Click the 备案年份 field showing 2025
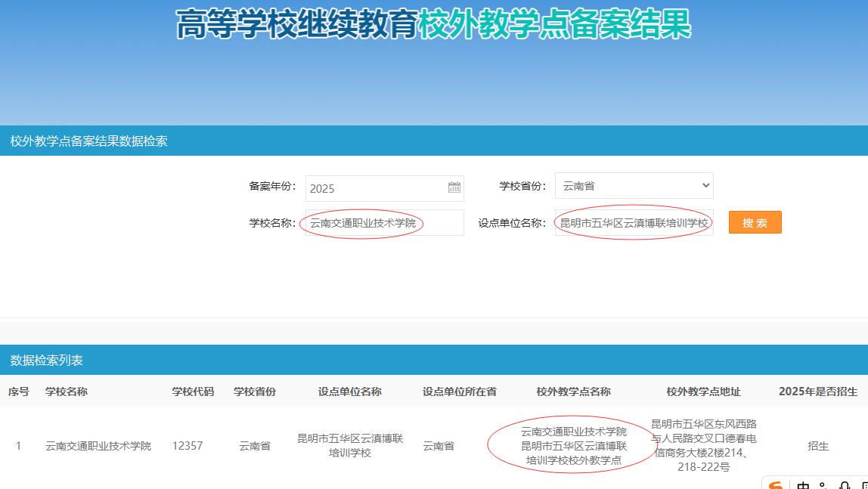The width and height of the screenshot is (868, 489). coord(376,188)
